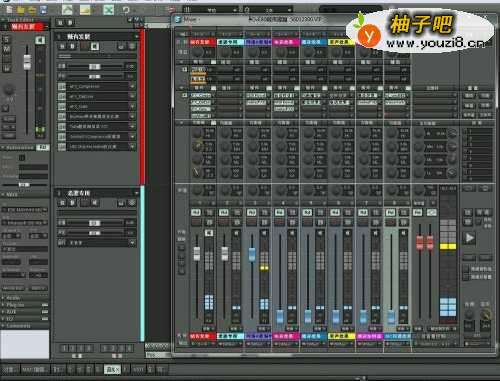
Task: Click the W write-automation button in the inspector
Action: (6, 69)
